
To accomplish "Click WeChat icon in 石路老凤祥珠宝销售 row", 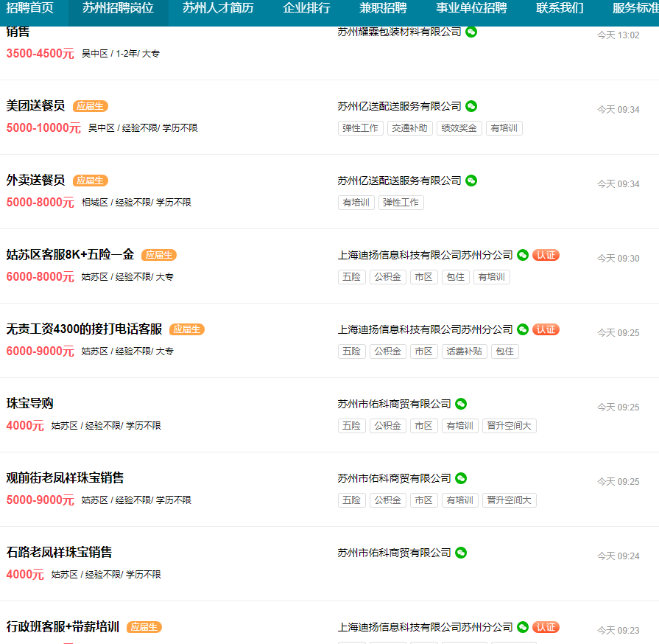I will click(461, 553).
